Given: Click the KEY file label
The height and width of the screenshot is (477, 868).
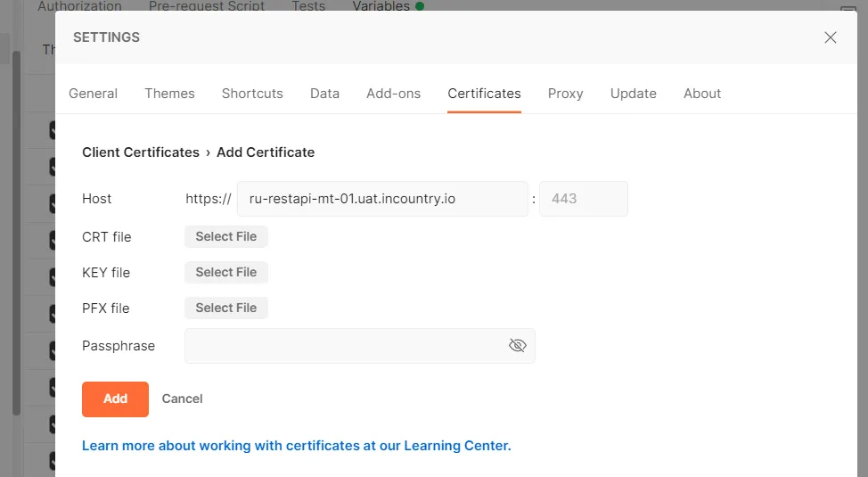Looking at the screenshot, I should click(x=106, y=273).
